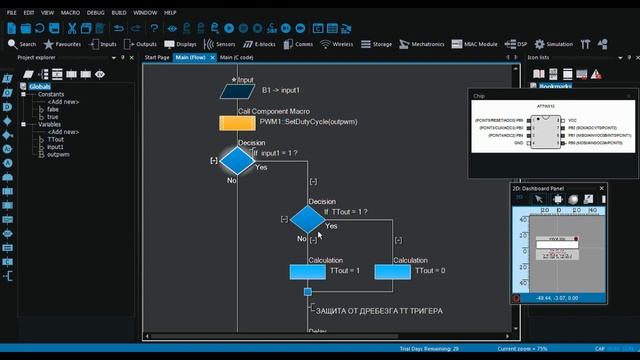Click the text tool icon after Simulation
Viewport: 640px width, 360px height.
(x=585, y=44)
